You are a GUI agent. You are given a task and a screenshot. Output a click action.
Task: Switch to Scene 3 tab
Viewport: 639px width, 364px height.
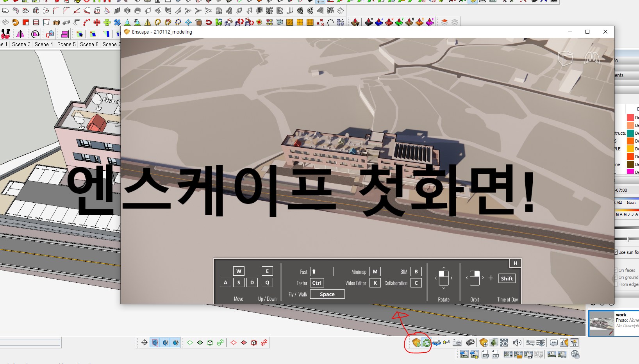(21, 44)
